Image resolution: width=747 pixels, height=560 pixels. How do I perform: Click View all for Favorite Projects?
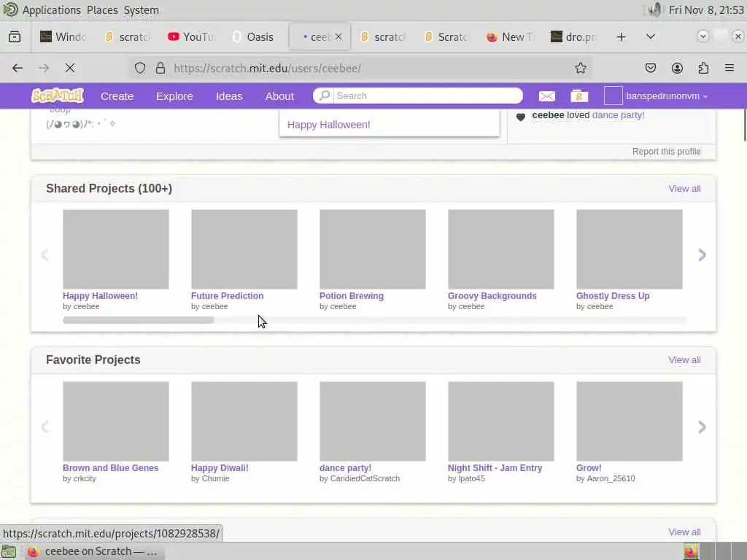(x=684, y=360)
